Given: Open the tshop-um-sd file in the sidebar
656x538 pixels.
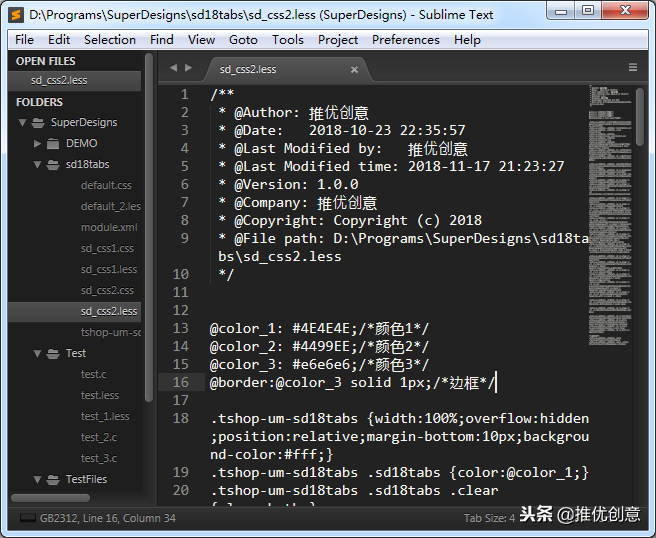Looking at the screenshot, I should pos(111,333).
